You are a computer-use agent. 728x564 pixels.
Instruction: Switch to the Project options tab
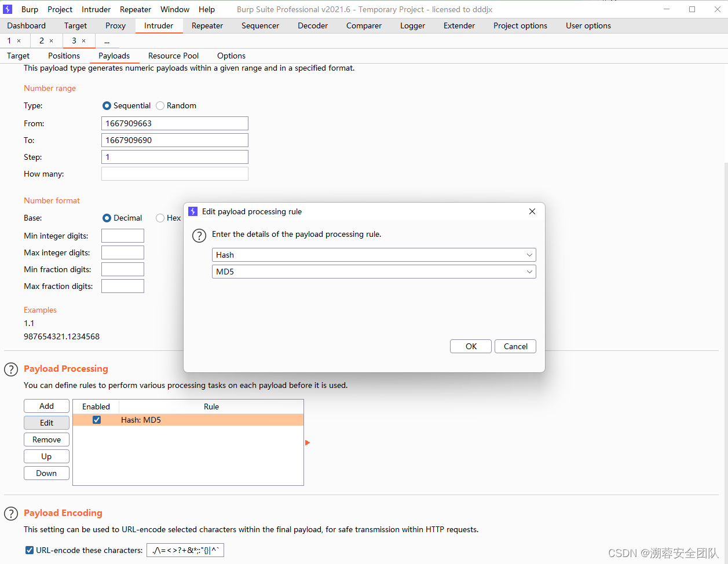tap(521, 25)
